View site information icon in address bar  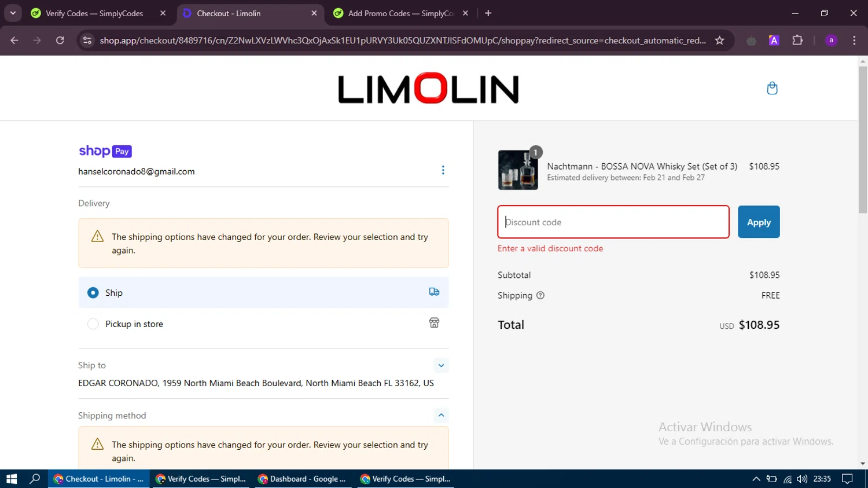87,41
